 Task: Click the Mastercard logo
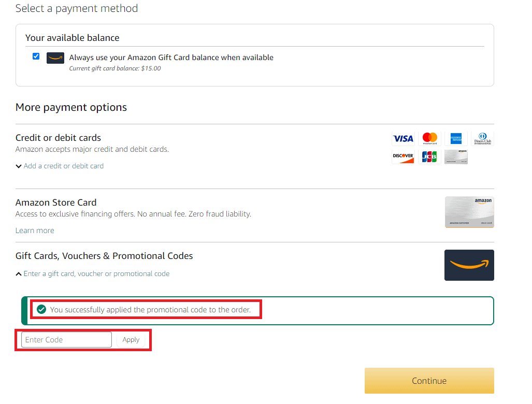(429, 138)
